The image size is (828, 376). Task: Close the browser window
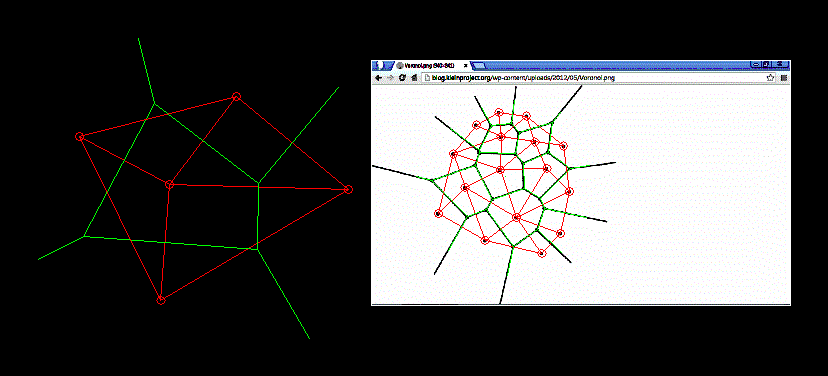tap(780, 64)
